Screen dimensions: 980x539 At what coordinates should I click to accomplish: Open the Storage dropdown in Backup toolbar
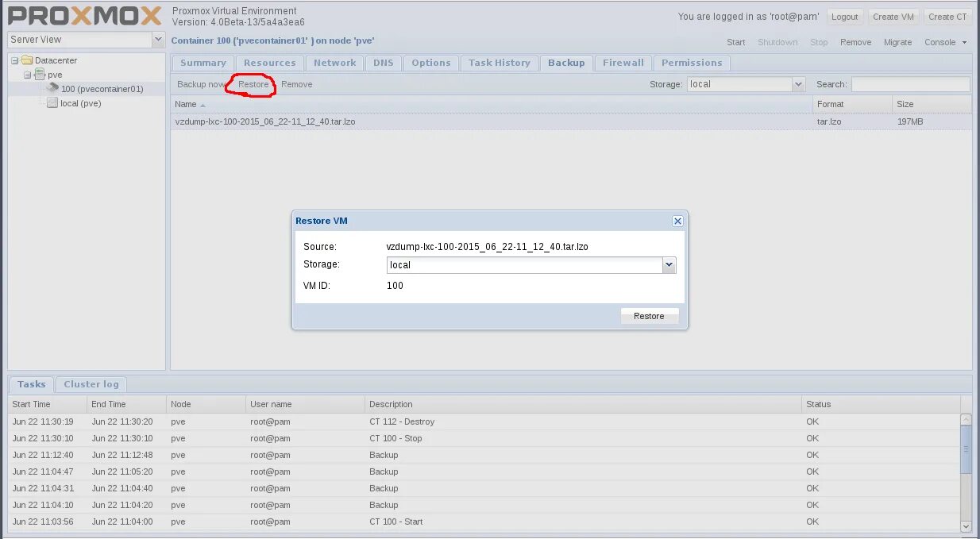click(x=798, y=84)
